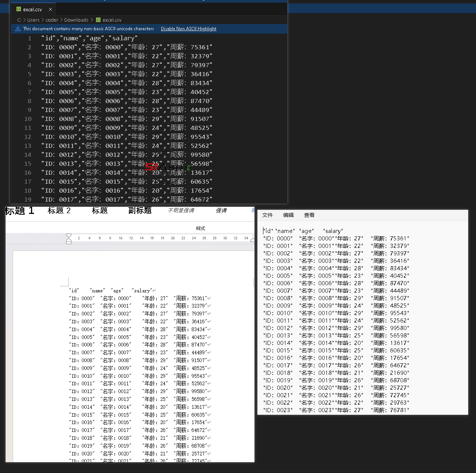
Task: Click salary 91507 in the Word document
Action: [198, 360]
